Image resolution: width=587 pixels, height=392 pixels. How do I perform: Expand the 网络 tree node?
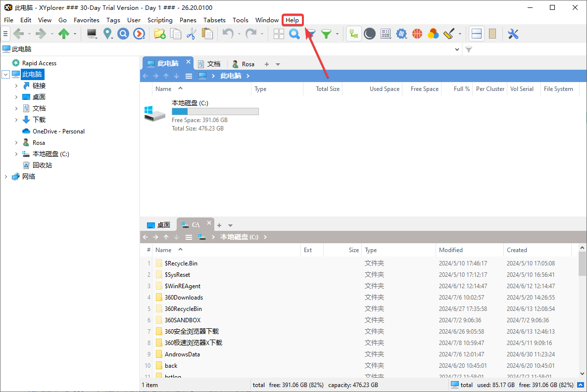click(6, 176)
